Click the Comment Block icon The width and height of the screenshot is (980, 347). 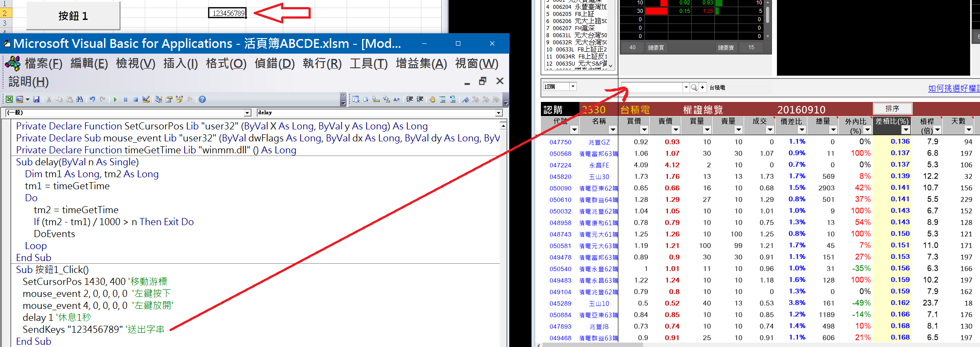coord(443,99)
